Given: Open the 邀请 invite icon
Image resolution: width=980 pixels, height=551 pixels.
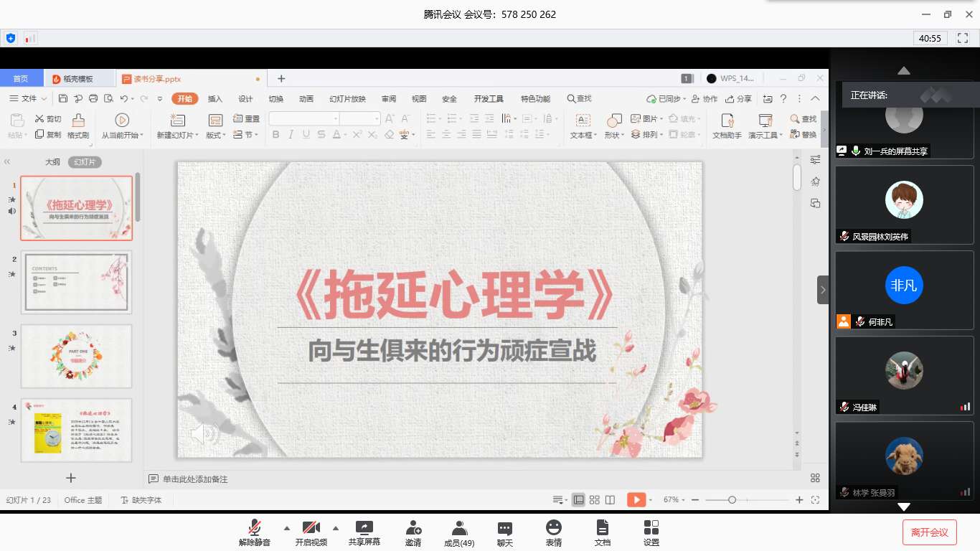Looking at the screenshot, I should coord(413,532).
